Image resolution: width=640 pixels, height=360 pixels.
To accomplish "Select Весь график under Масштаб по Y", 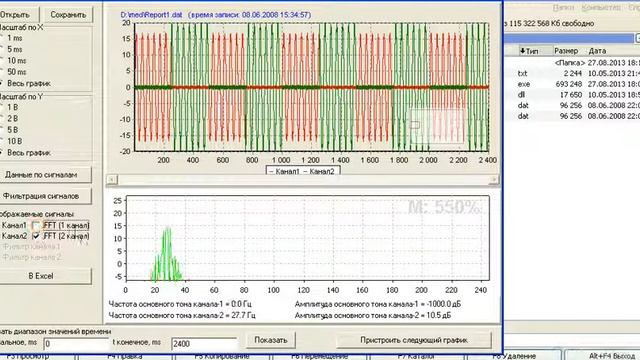I will [25, 153].
